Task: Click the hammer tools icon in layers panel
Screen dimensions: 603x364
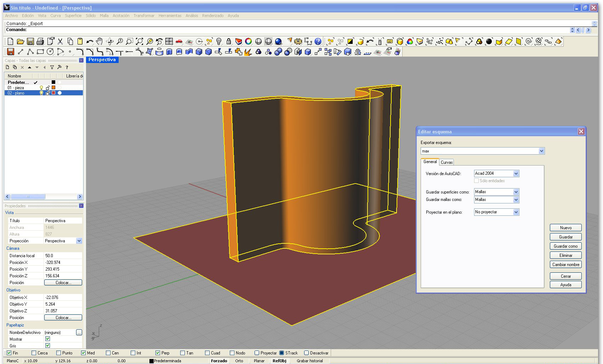Action: point(59,67)
